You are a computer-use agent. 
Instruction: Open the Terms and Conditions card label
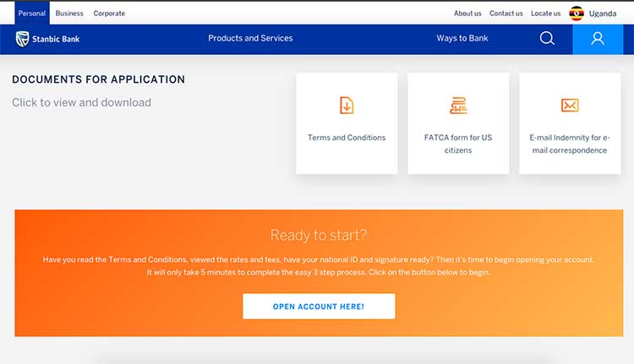[347, 138]
